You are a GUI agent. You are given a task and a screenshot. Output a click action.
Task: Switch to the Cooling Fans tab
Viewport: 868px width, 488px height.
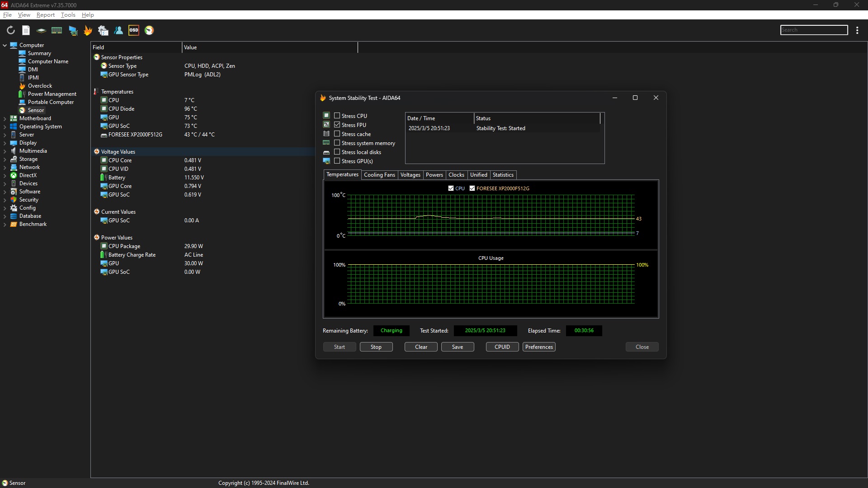click(379, 175)
